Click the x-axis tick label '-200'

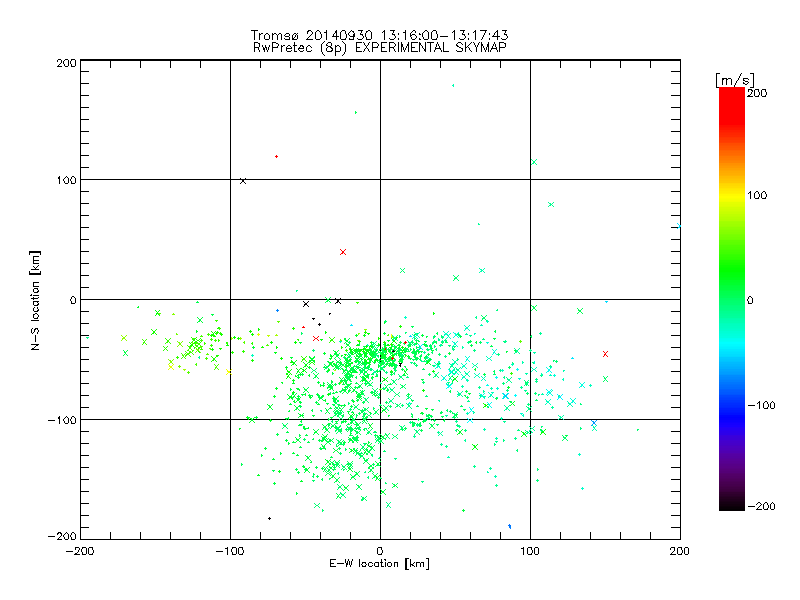pyautogui.click(x=80, y=551)
